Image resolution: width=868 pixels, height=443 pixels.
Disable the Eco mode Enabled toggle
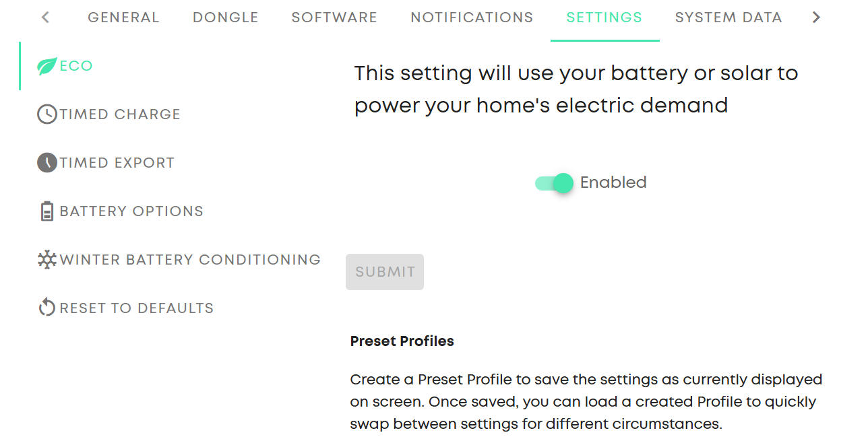click(555, 183)
